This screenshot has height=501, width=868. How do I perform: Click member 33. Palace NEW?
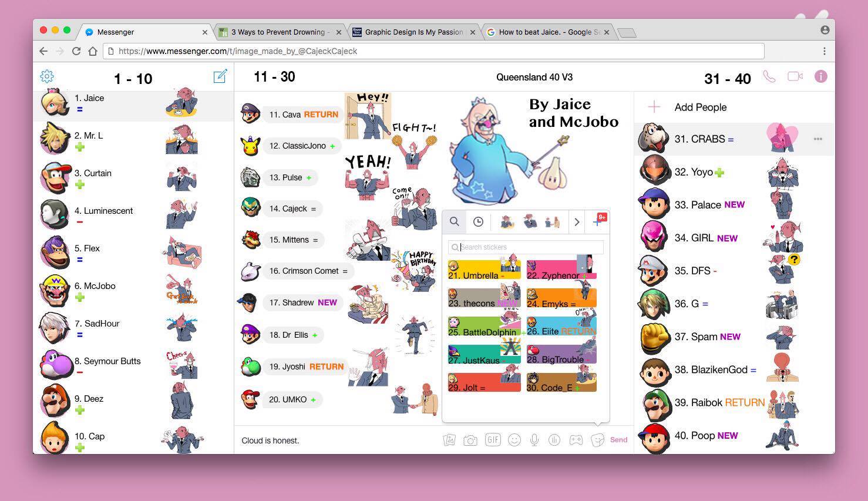[734, 205]
